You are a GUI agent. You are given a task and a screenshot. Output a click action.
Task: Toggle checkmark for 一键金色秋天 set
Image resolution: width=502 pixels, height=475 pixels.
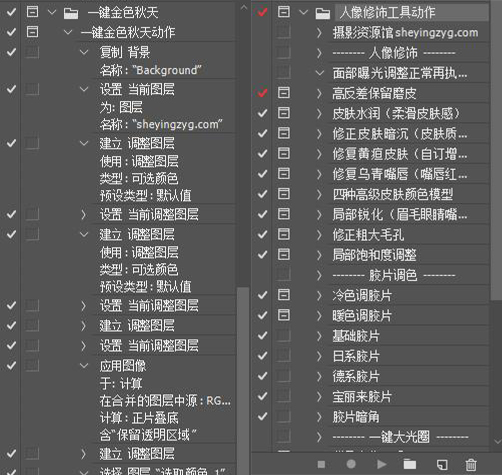11,12
